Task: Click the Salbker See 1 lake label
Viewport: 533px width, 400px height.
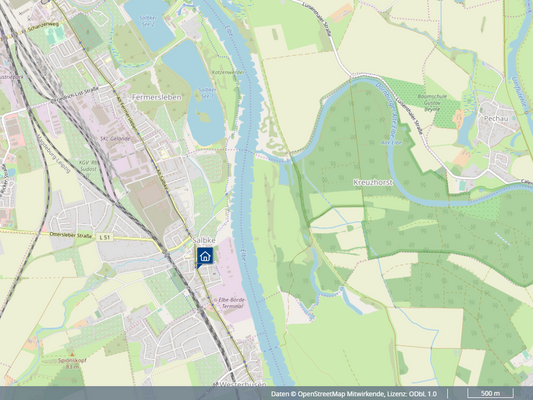Action: [x=207, y=93]
